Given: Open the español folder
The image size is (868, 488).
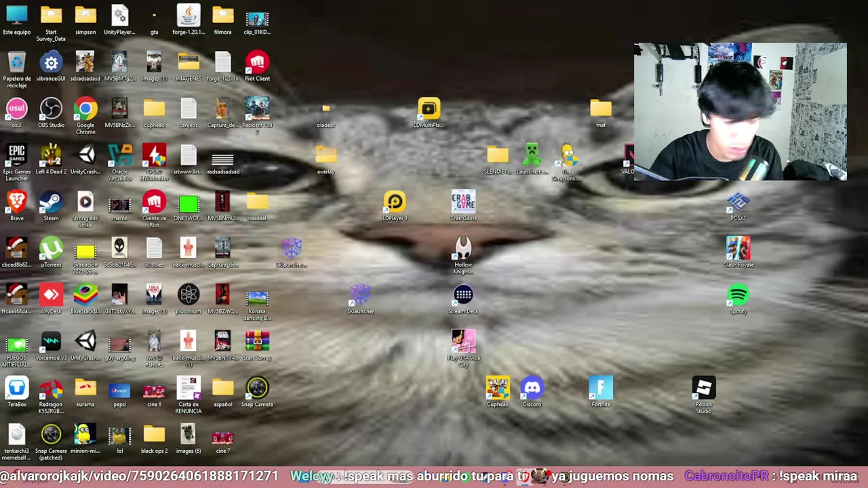Looking at the screenshot, I should pyautogui.click(x=223, y=392).
